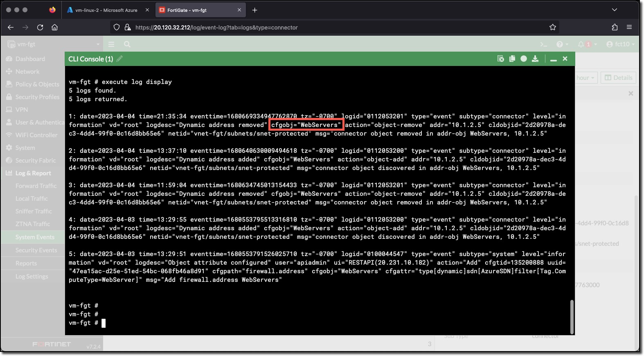
Task: Open the hour time range dropdown
Action: click(586, 78)
